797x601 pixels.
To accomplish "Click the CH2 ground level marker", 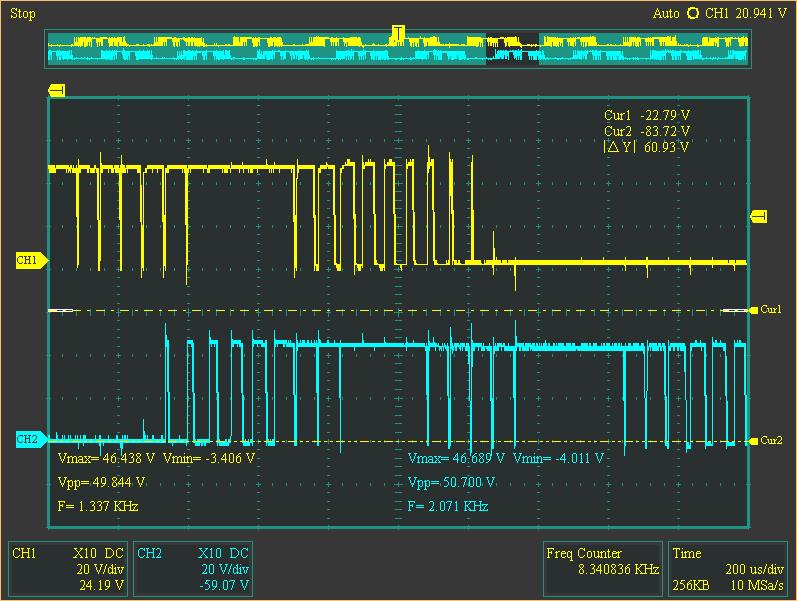I will (x=31, y=439).
